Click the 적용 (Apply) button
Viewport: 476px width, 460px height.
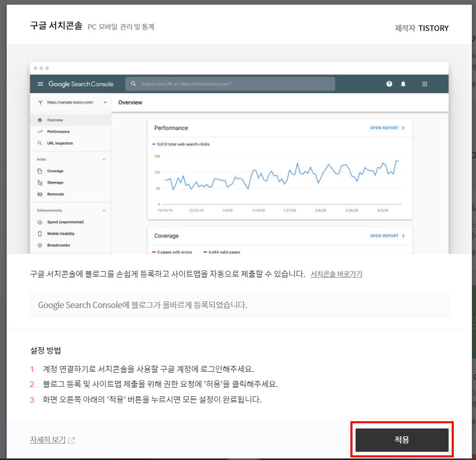[402, 440]
